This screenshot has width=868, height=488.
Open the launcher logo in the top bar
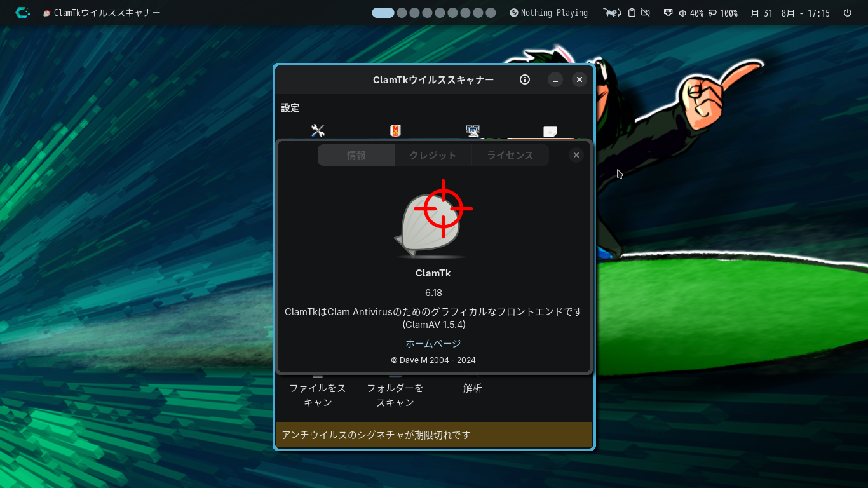(x=22, y=13)
